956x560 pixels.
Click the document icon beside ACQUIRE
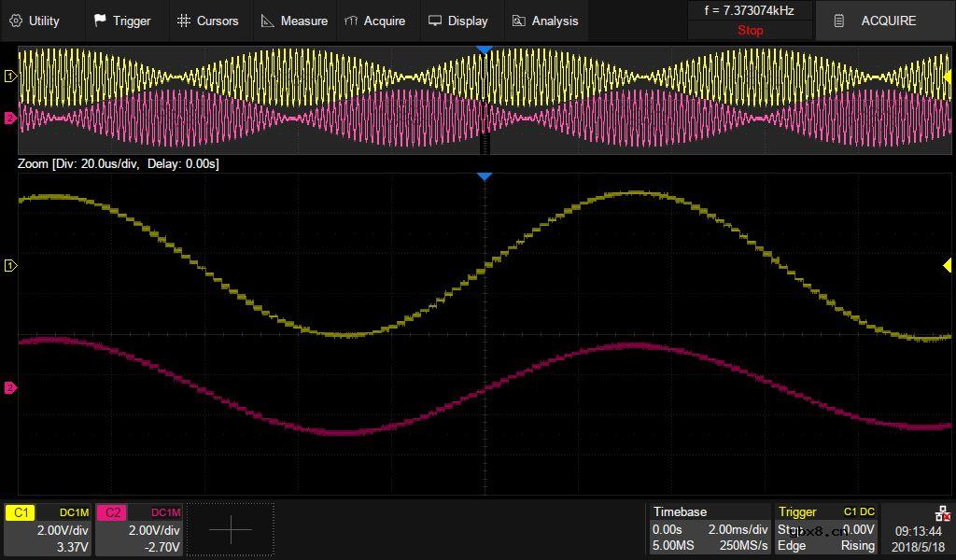tap(840, 21)
